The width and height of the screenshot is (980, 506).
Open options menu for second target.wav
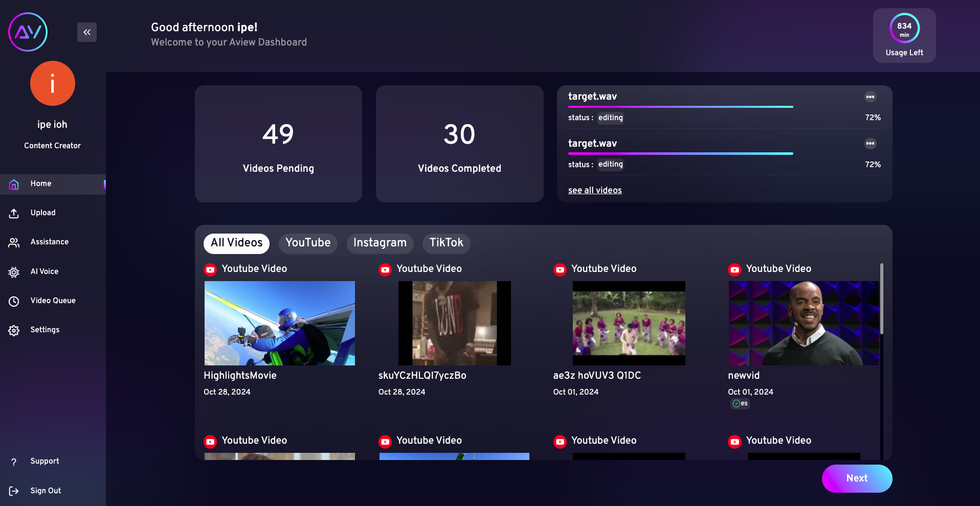870,144
